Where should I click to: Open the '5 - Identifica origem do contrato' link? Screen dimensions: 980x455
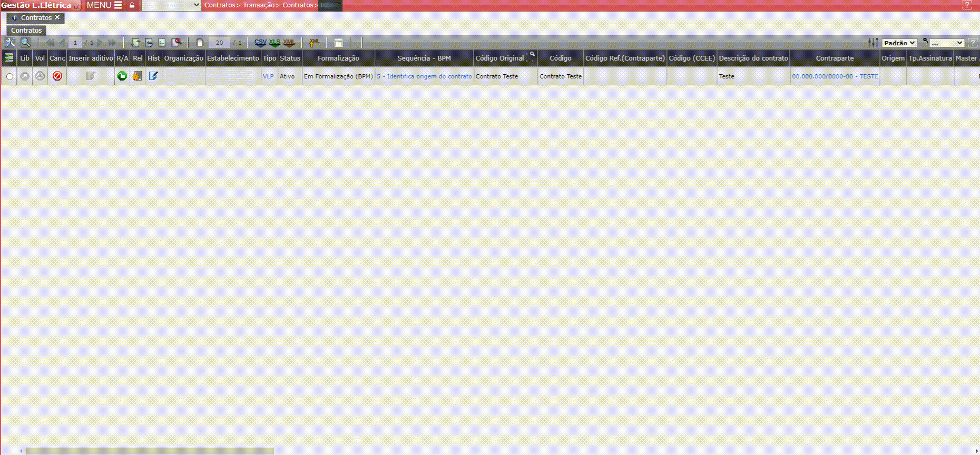(x=424, y=76)
